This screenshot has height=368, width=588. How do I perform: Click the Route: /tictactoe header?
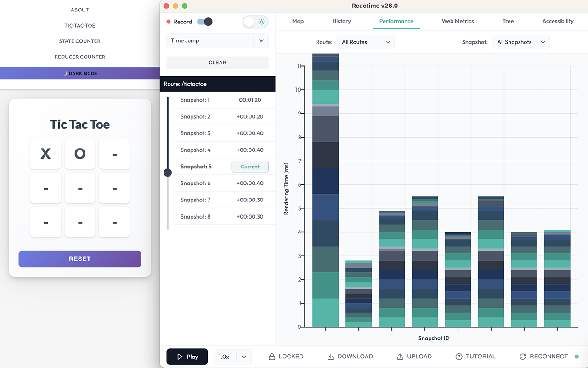pyautogui.click(x=217, y=84)
